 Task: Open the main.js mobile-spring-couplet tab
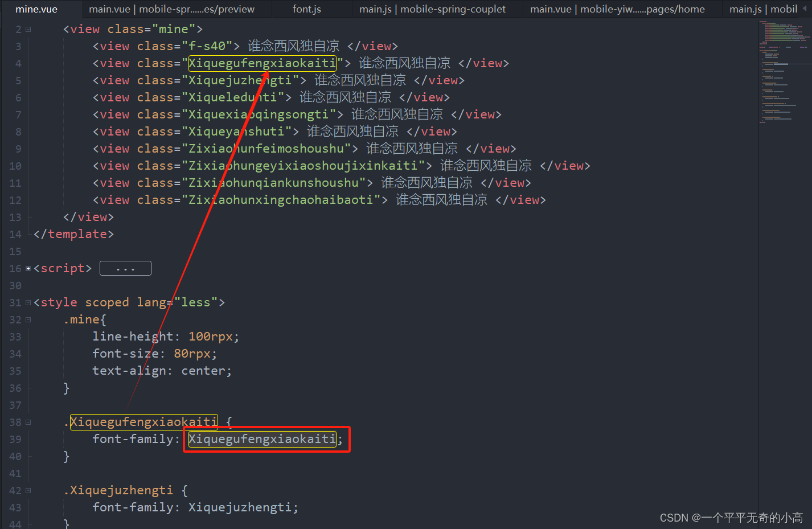pos(432,9)
